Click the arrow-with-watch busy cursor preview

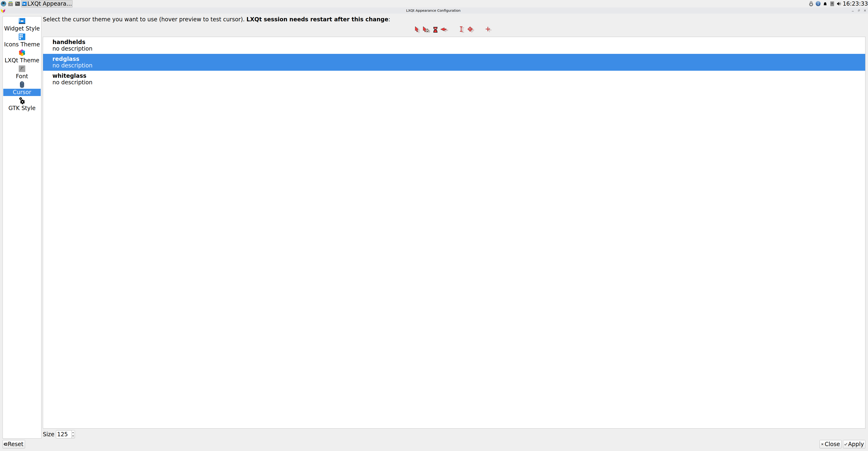(x=426, y=30)
